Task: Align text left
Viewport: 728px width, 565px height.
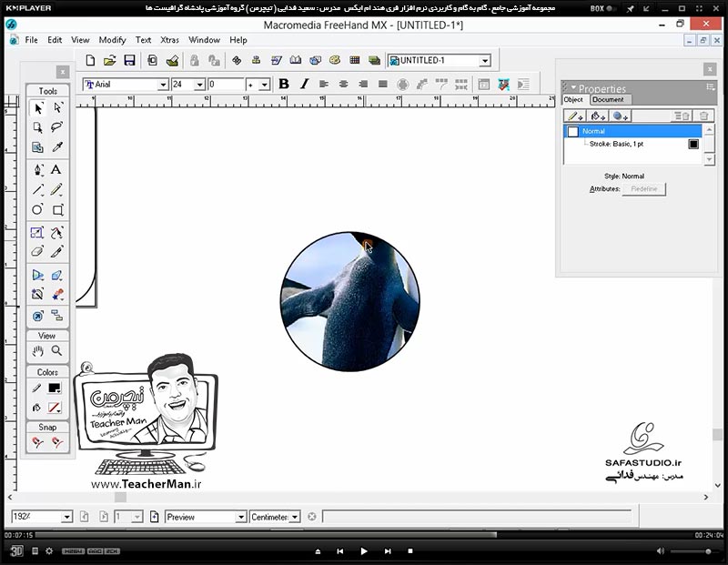Action: click(x=324, y=84)
